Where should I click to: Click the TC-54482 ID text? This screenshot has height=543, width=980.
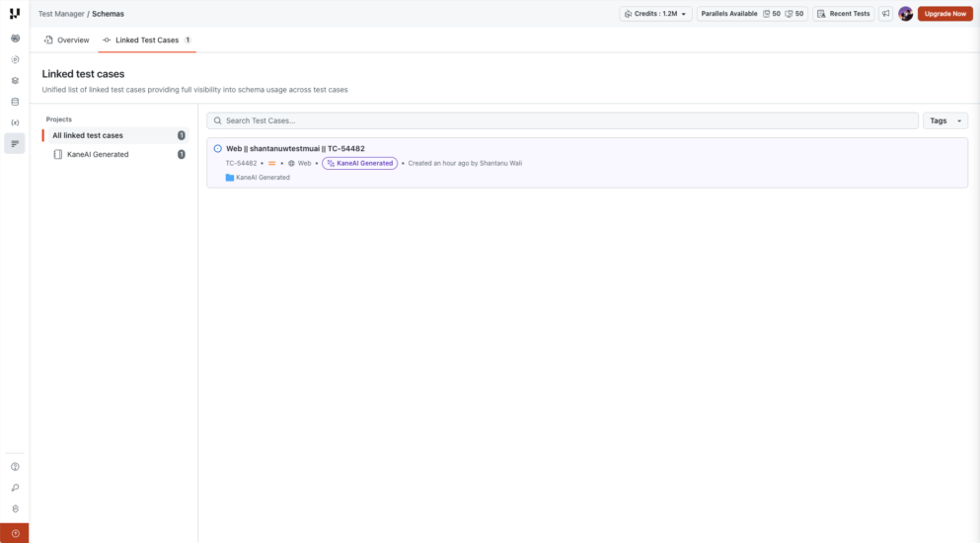pyautogui.click(x=241, y=163)
